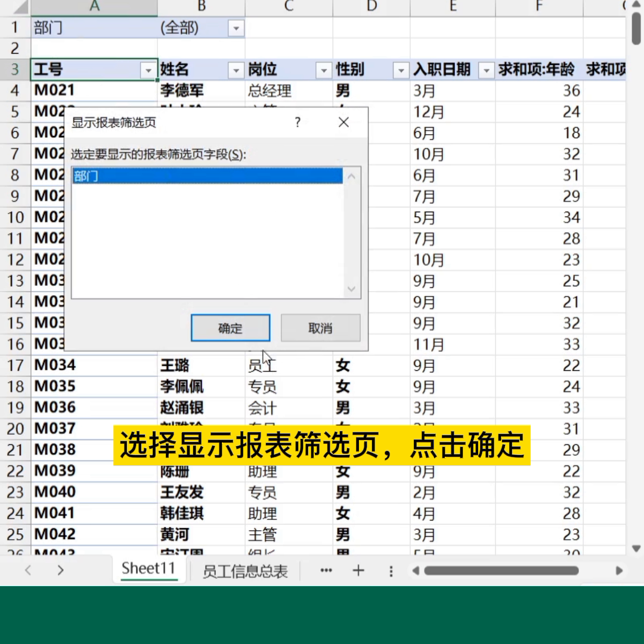Viewport: 644px width, 644px height.
Task: Click cell M034
Action: coord(94,365)
